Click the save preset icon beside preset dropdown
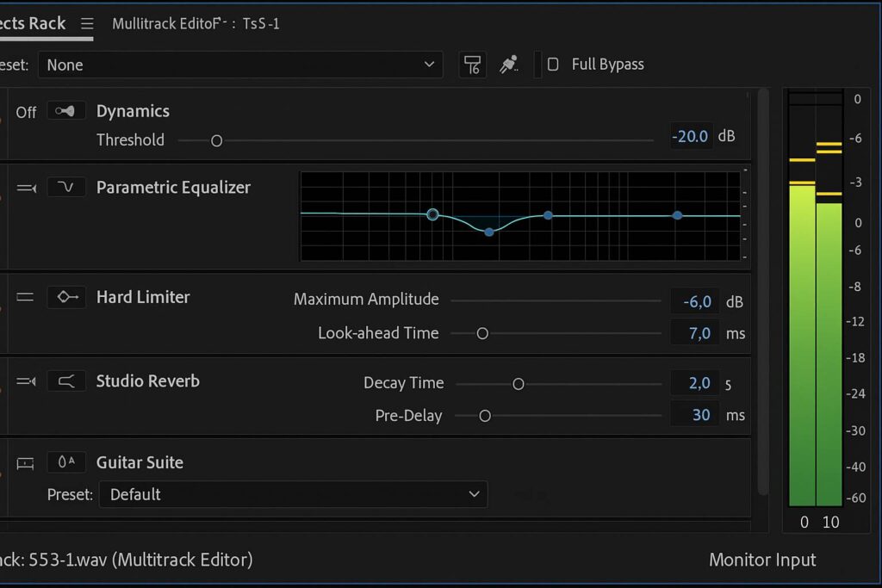The height and width of the screenshot is (588, 882). 472,65
